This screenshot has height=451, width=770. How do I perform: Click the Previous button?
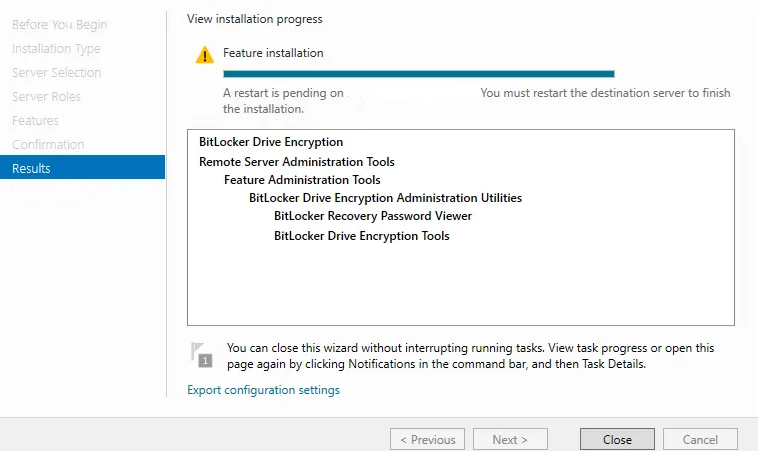pyautogui.click(x=427, y=439)
